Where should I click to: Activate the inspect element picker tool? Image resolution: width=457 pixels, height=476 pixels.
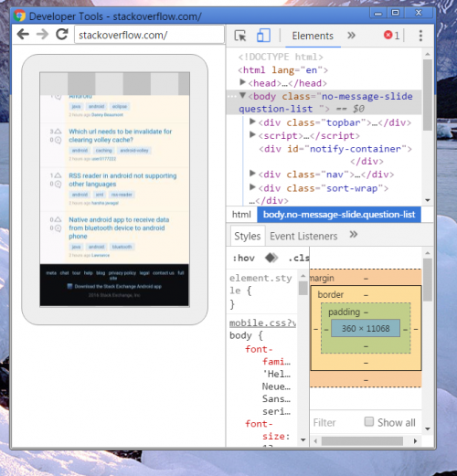pos(240,36)
